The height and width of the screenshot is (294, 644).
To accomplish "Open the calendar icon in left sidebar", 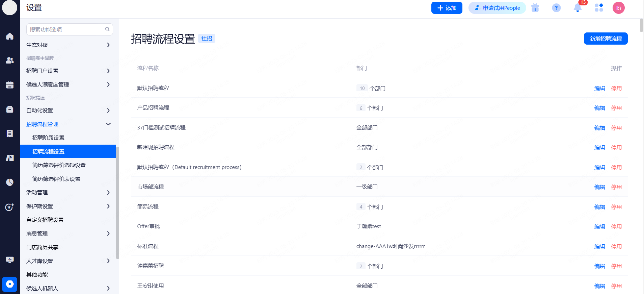I will click(10, 85).
